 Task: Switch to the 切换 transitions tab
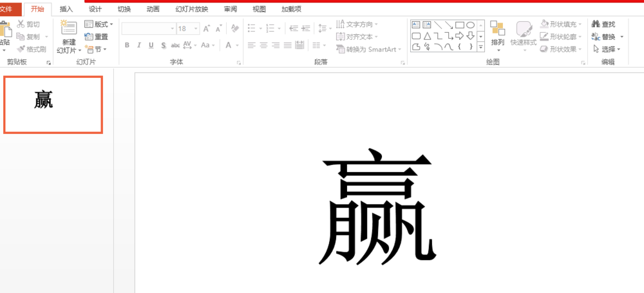(x=124, y=9)
